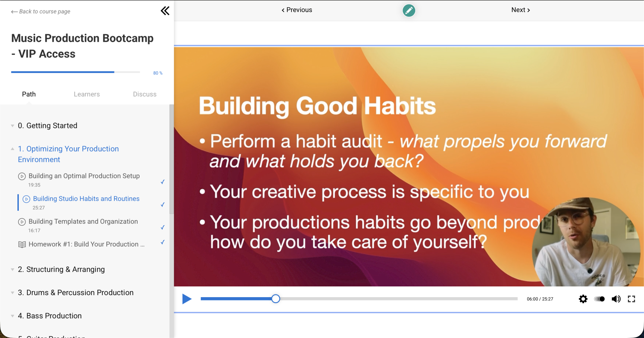
Task: Click the Homework #1 book icon
Action: tap(22, 245)
